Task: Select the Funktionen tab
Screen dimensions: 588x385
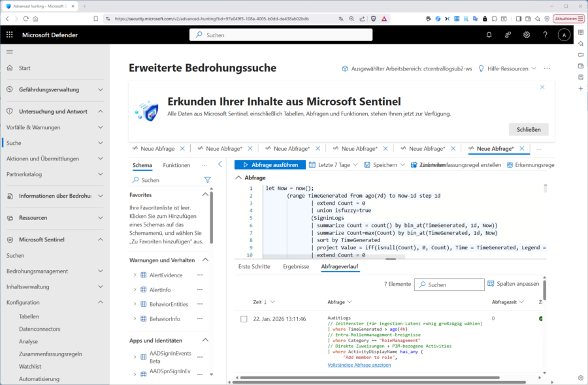Action: point(176,165)
